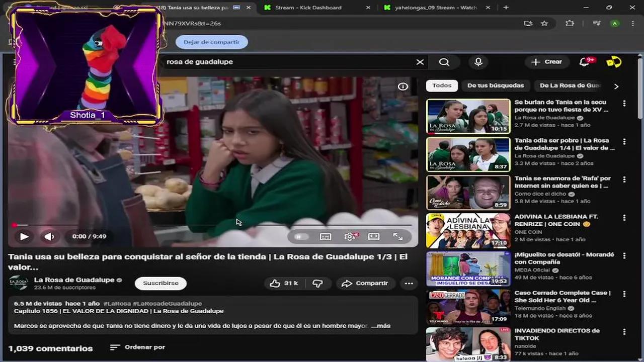This screenshot has height=362, width=644.
Task: Click the #LaRosadeGuadalupe hashtag
Action: pos(168,304)
